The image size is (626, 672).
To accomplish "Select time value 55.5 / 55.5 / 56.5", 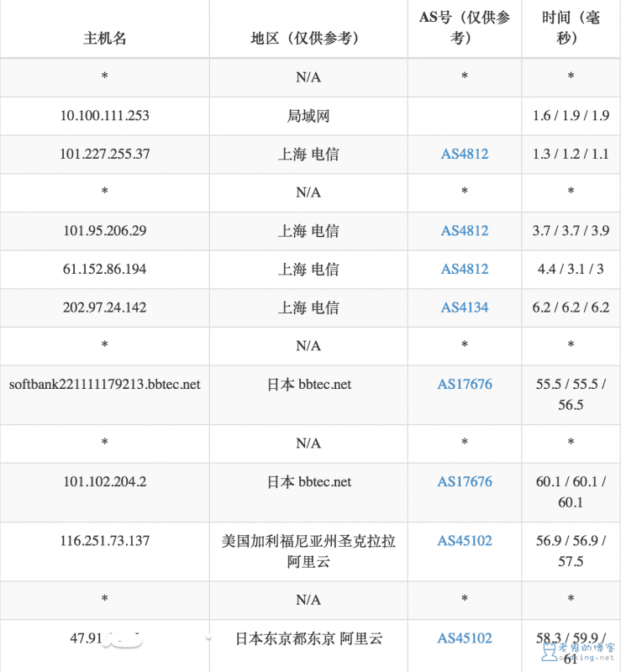I will tap(571, 394).
